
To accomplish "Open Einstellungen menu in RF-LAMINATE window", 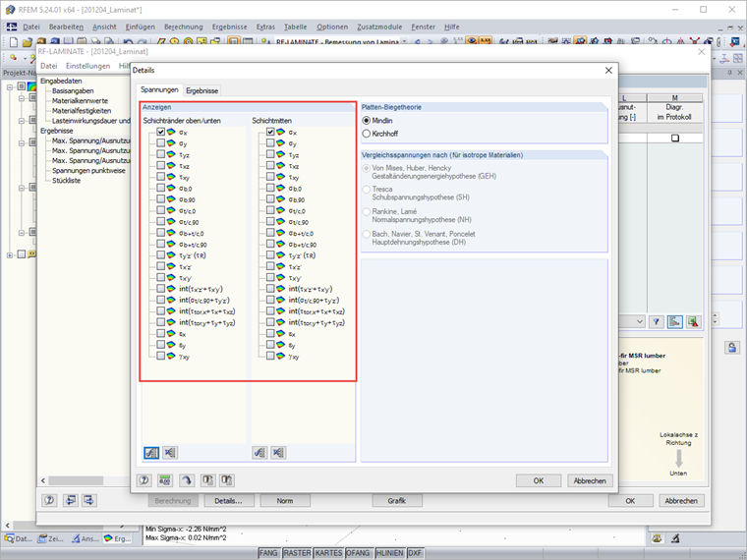I will click(87, 66).
